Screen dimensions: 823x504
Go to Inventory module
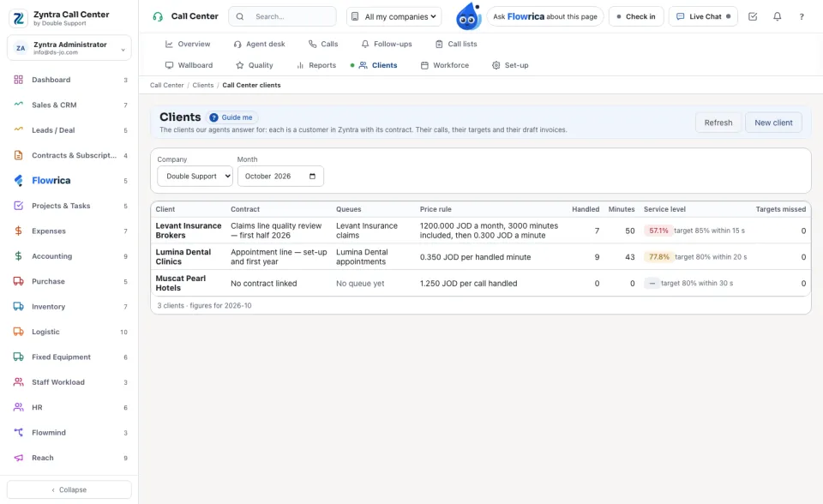pos(69,307)
